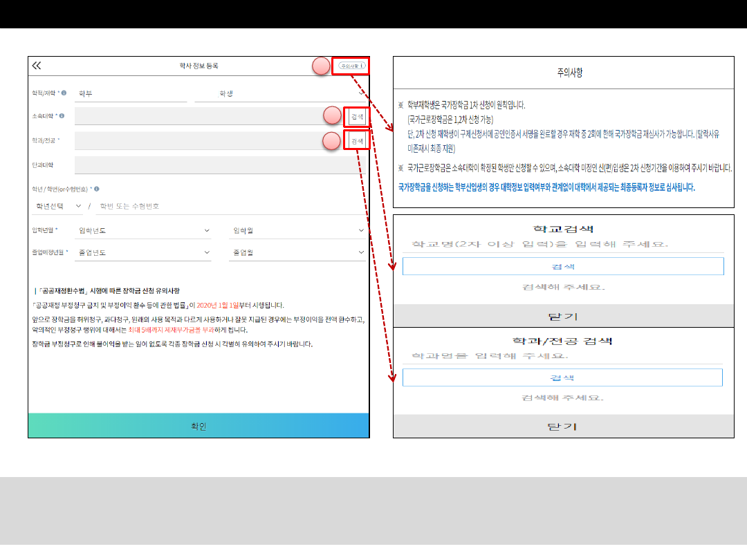Open the 학생 dropdown
This screenshot has width=747, height=560.
click(x=279, y=93)
